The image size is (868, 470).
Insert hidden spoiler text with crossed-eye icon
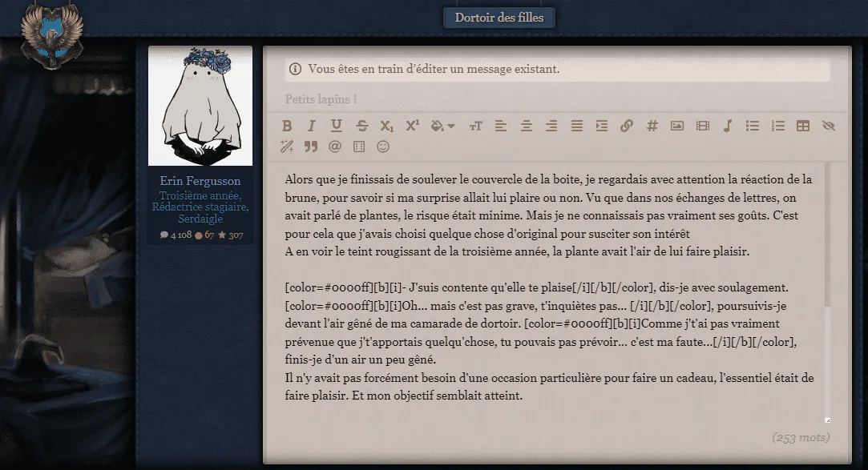828,126
